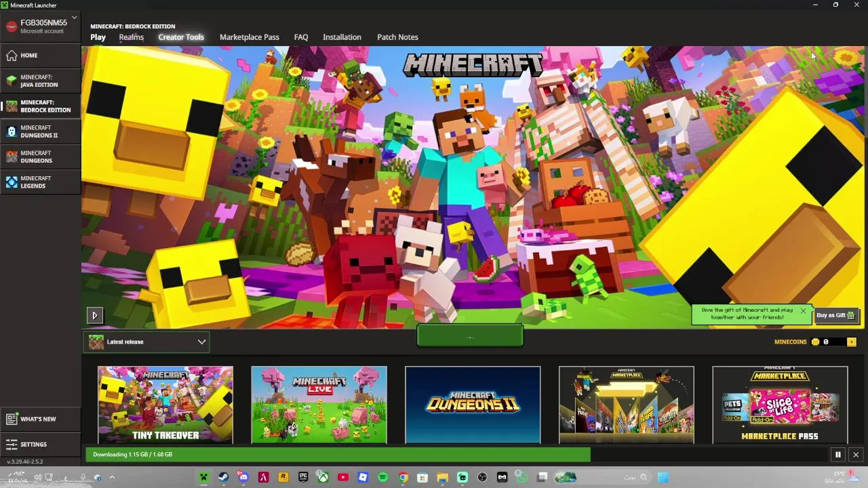Open OBS Studio from the taskbar
The width and height of the screenshot is (868, 488).
coord(482,477)
